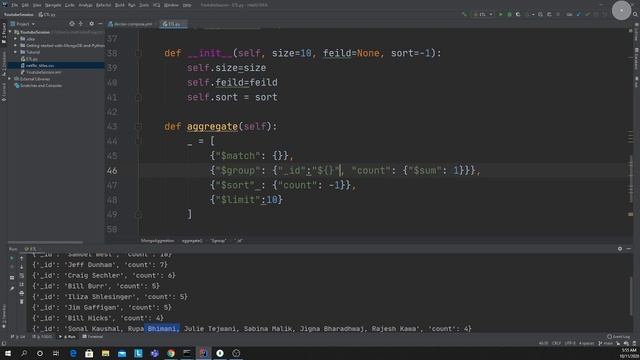Click the expand-all icon in Project panel header
Viewport: 640px width, 360px height.
coord(81,24)
